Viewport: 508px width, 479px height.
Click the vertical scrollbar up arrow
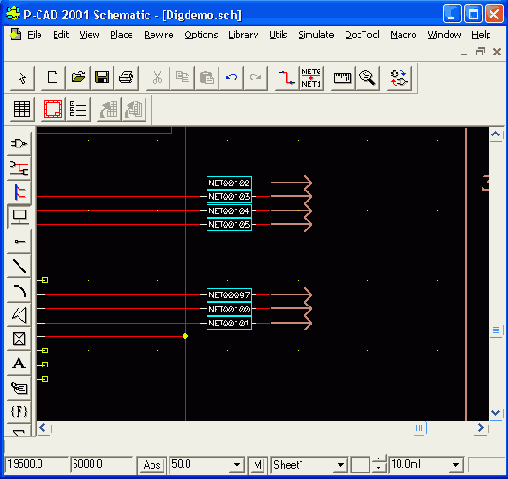click(496, 135)
